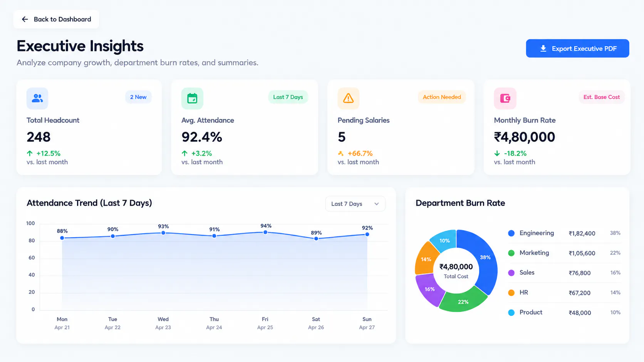Click the 92.4% attendance value
The image size is (644, 362).
tap(202, 137)
